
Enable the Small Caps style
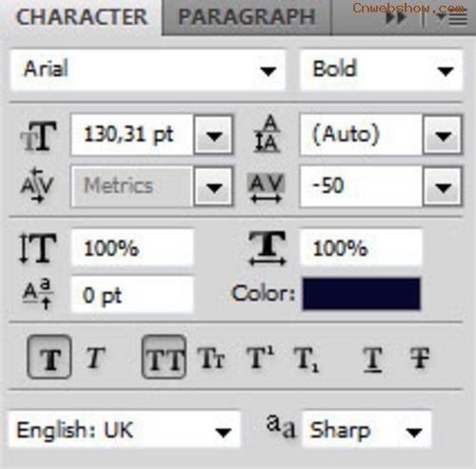pos(211,359)
